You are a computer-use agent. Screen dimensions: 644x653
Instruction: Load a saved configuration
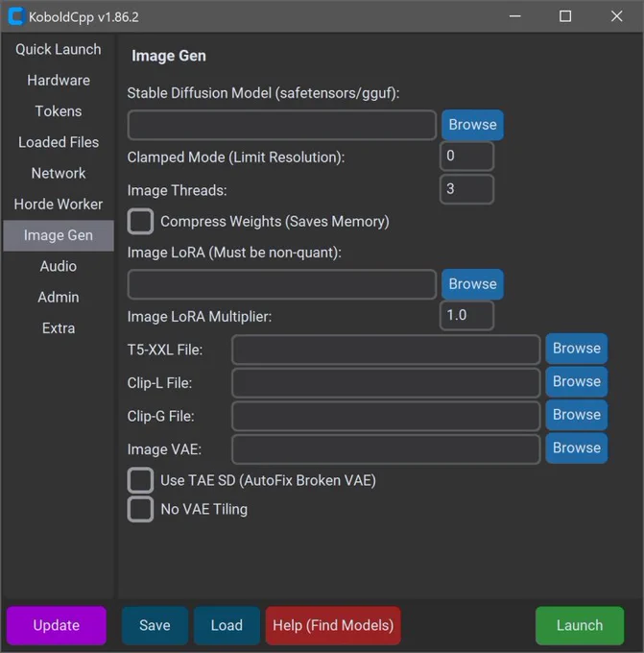coord(227,625)
